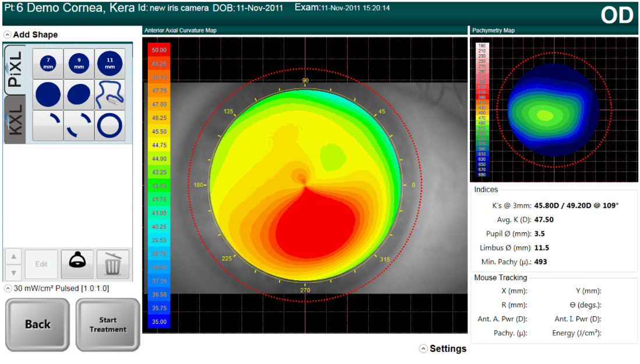Delete shape using the trash bin
The height and width of the screenshot is (364, 640).
coord(112,264)
